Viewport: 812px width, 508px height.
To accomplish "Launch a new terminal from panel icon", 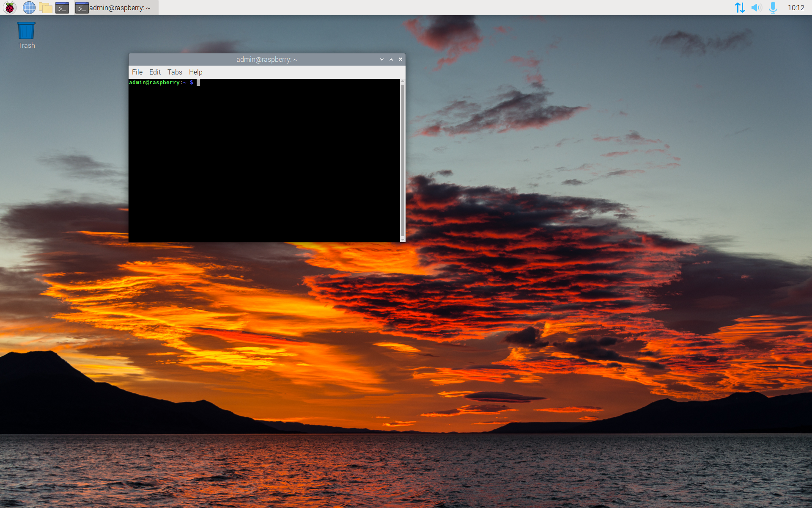I will (x=62, y=8).
